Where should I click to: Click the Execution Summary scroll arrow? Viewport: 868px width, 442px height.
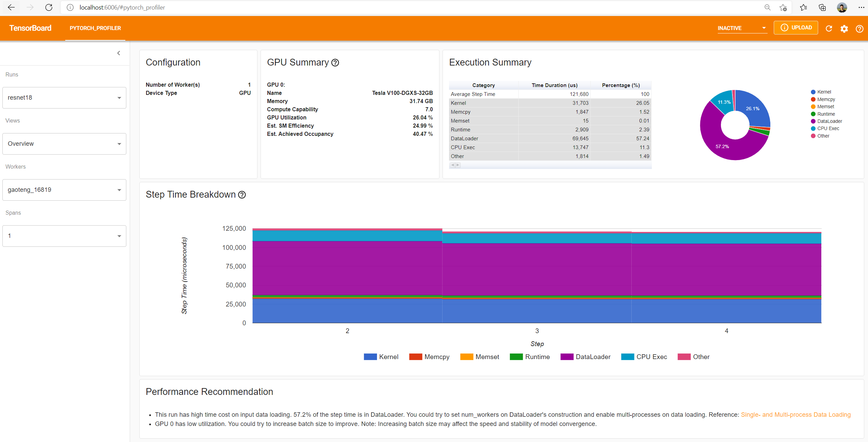[452, 165]
